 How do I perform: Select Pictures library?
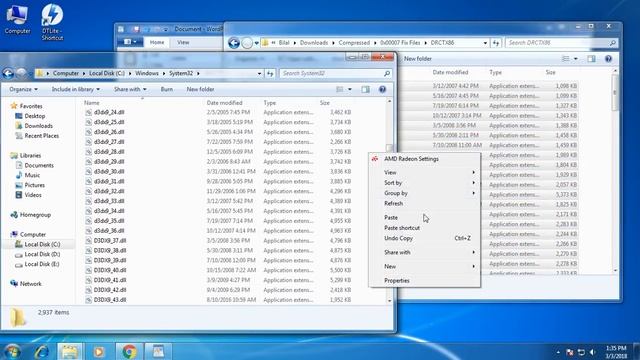pos(34,185)
